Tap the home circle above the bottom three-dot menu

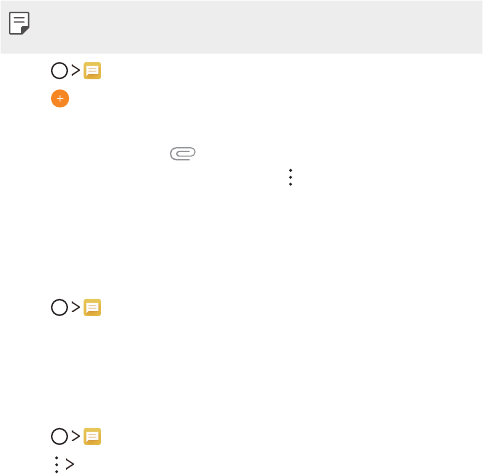pyautogui.click(x=59, y=436)
